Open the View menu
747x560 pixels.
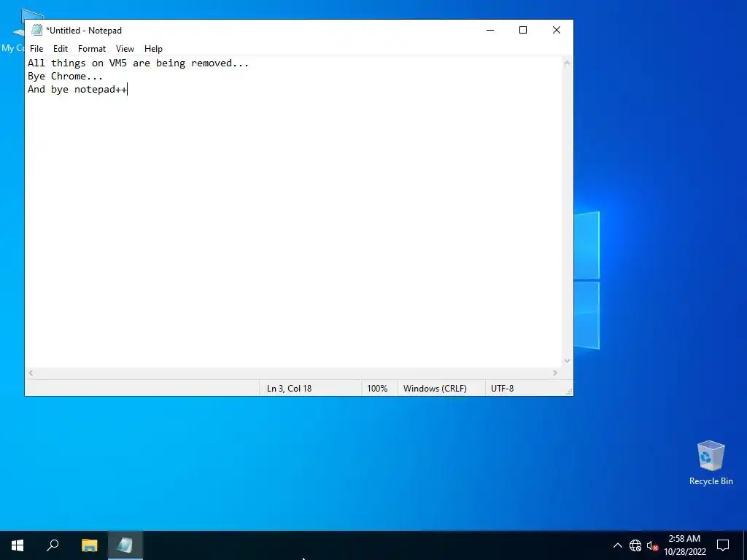(x=125, y=49)
